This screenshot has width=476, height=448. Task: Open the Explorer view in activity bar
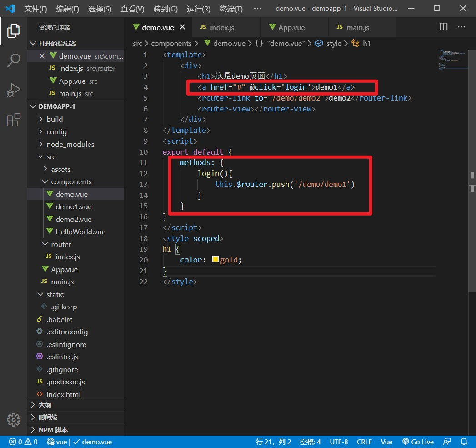(13, 30)
